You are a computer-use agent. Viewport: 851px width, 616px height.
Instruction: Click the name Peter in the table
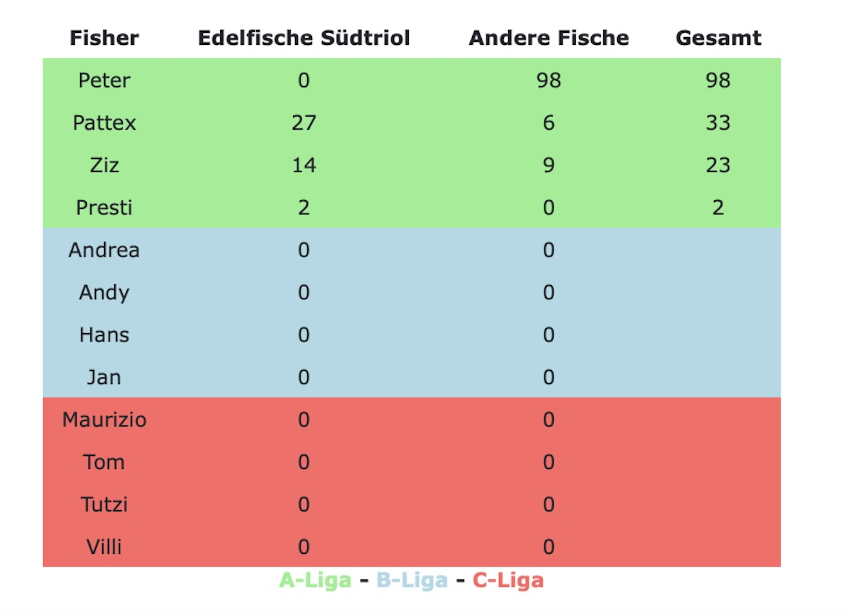(x=104, y=80)
